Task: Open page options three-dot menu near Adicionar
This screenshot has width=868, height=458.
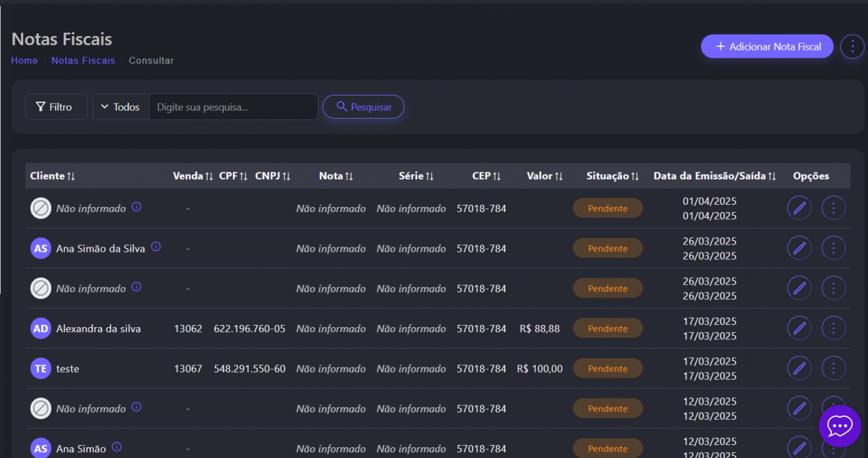Action: [852, 46]
